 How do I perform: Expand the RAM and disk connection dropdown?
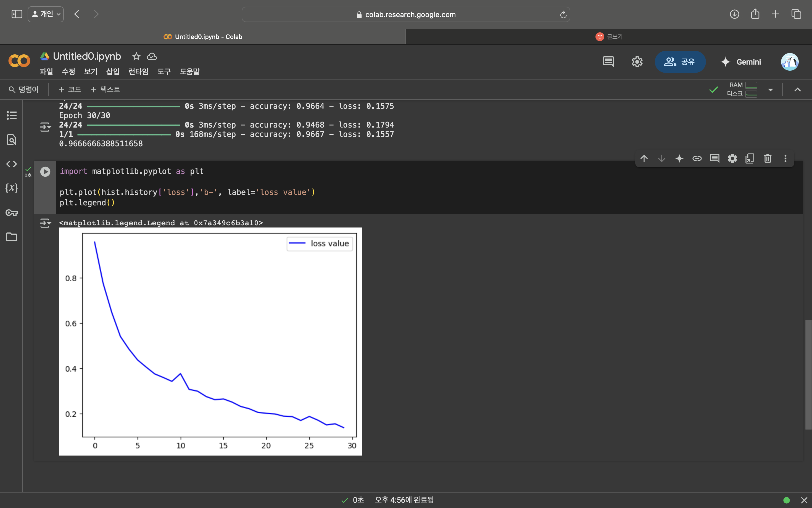click(x=770, y=90)
